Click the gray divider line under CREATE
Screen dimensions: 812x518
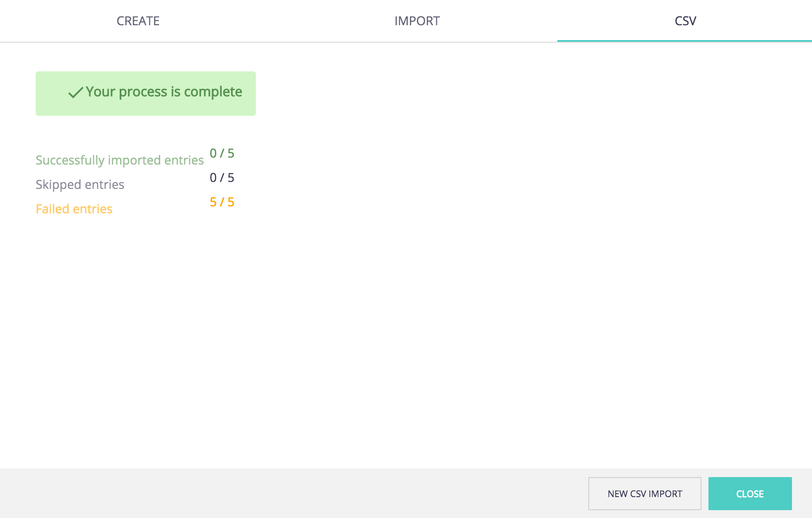[x=139, y=42]
